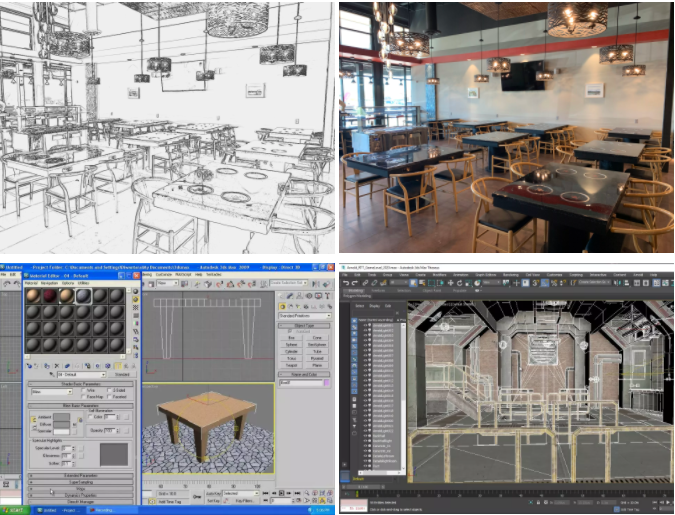The image size is (675, 515).
Task: Open Hierarchy tab in 2009 command panel
Action: click(x=300, y=296)
